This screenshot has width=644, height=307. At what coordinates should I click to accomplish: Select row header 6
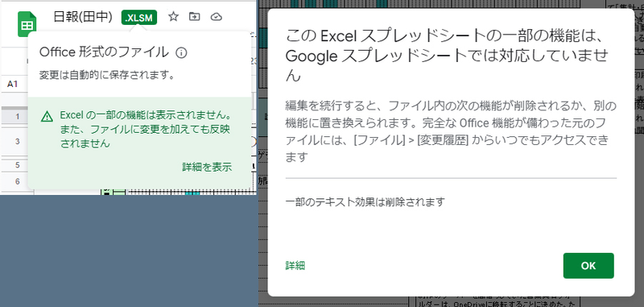pyautogui.click(x=17, y=181)
